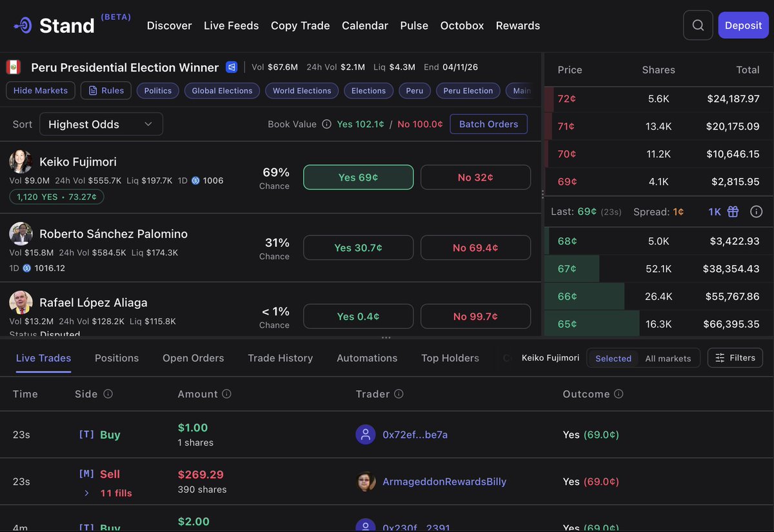Click info icon beside Side column
This screenshot has height=532, width=774.
[108, 393]
